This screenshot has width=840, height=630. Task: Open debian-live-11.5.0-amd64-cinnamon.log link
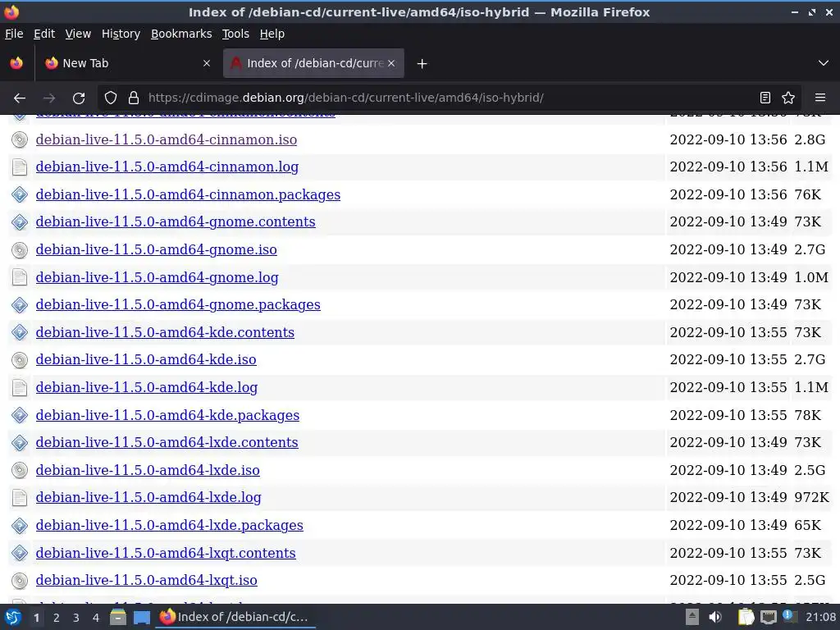167,167
